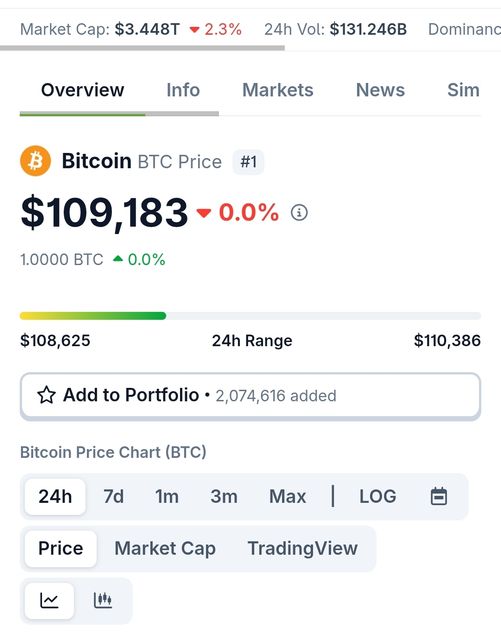Open the Markets tab
Viewport: 501px width, 640px height.
pyautogui.click(x=278, y=90)
